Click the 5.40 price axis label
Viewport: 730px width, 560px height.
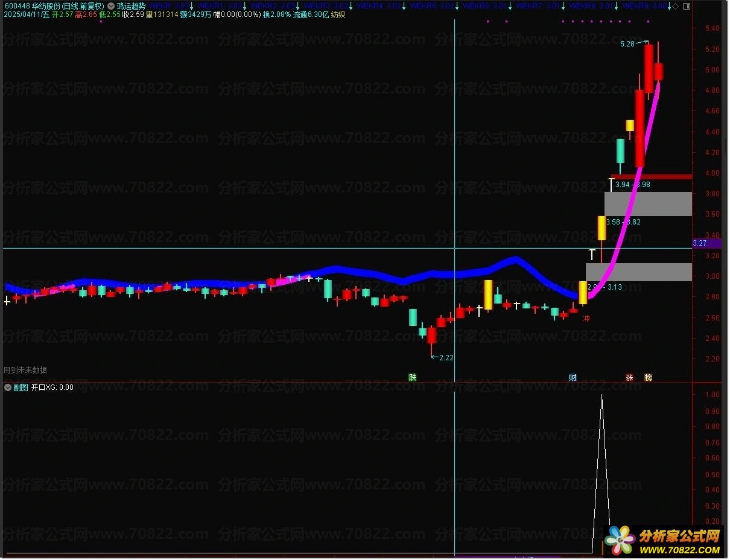[x=712, y=28]
